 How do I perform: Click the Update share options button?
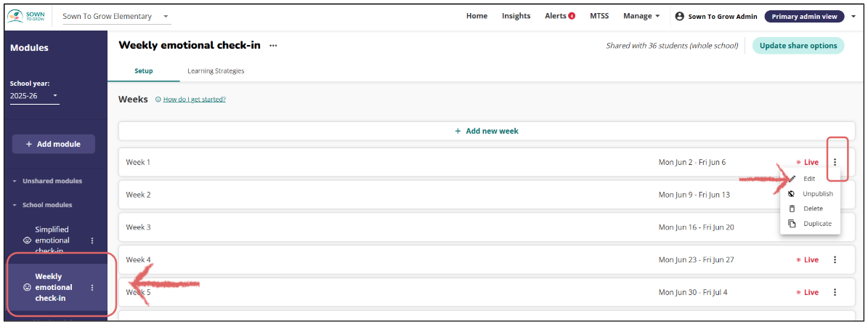(x=798, y=46)
